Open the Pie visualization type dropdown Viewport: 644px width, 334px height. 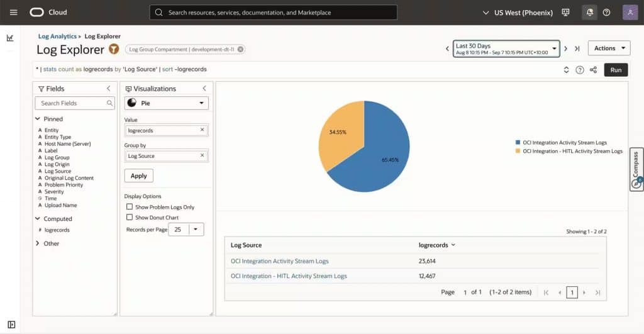coord(166,103)
